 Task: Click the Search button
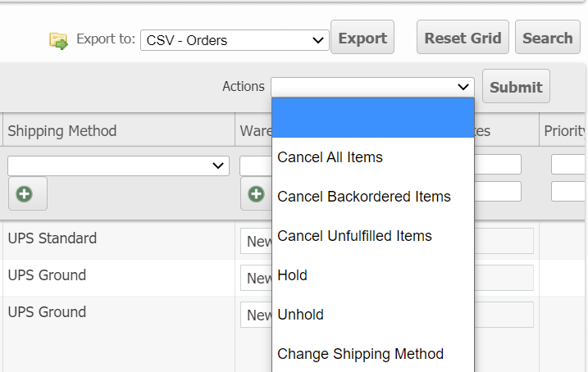(x=547, y=38)
